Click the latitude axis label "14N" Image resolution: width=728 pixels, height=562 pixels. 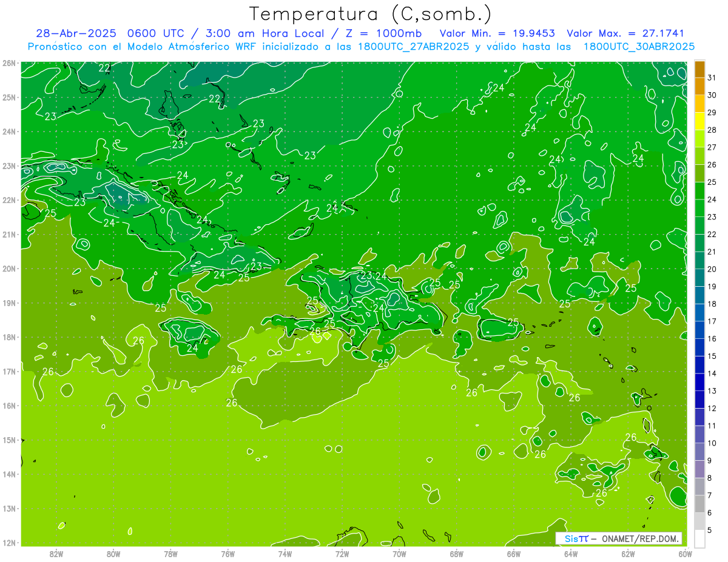(x=9, y=474)
